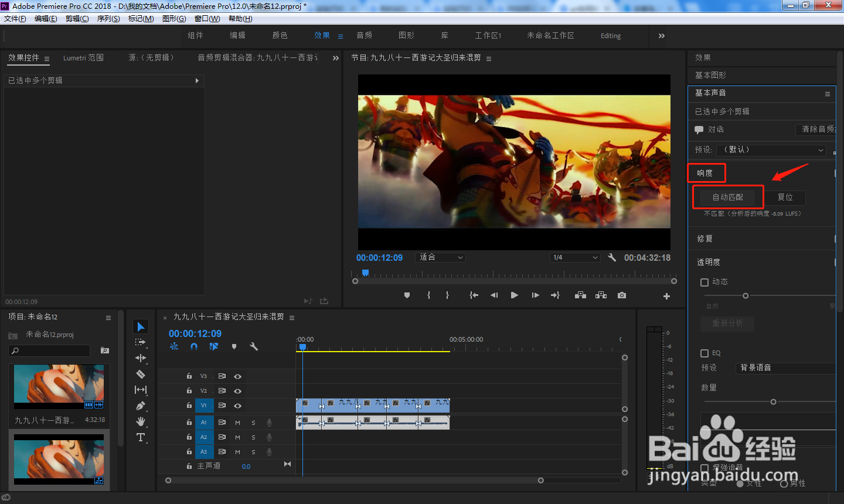844x504 pixels.
Task: Select the Ripple Edit tool
Action: [141, 358]
